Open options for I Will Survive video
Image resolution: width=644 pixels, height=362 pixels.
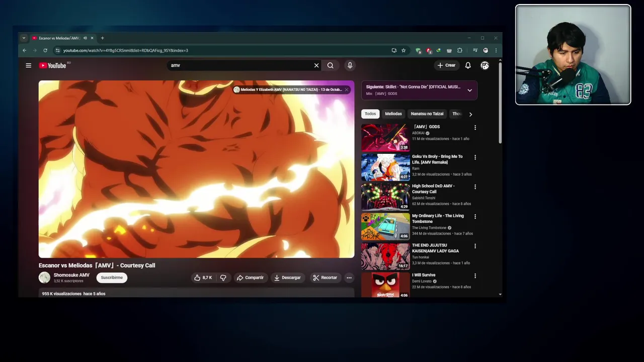(475, 276)
